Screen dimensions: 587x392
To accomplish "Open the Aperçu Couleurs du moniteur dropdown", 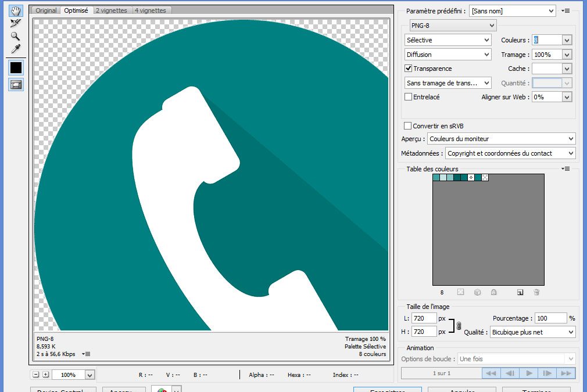I will (x=501, y=139).
